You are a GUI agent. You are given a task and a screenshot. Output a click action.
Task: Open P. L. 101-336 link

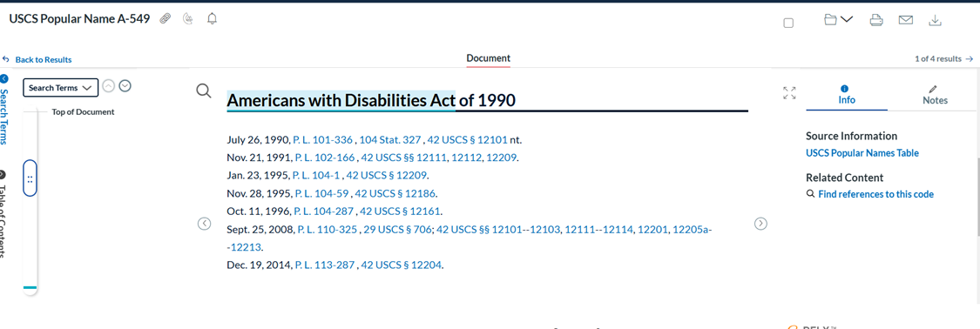coord(322,140)
